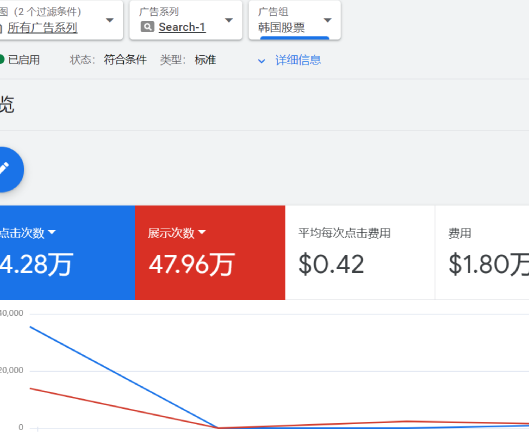Click the red line in the chart
Viewport: 529px width, 433px height.
tap(123, 408)
